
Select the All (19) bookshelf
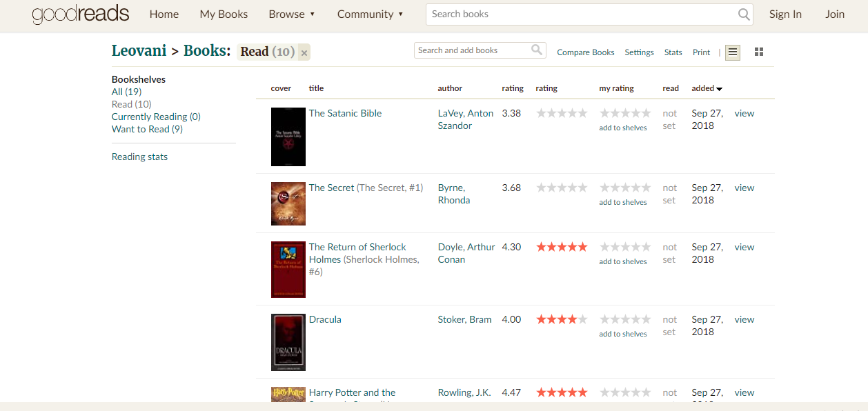point(127,92)
